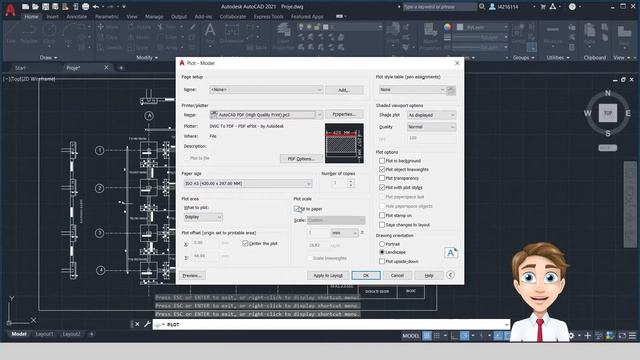Open the Plot style table dropdown

click(x=412, y=90)
